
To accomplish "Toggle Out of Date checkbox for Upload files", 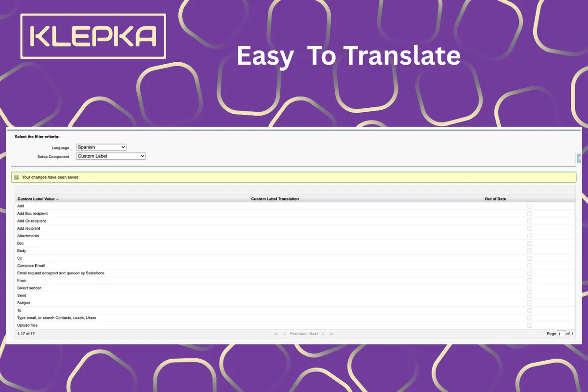I will click(x=530, y=325).
